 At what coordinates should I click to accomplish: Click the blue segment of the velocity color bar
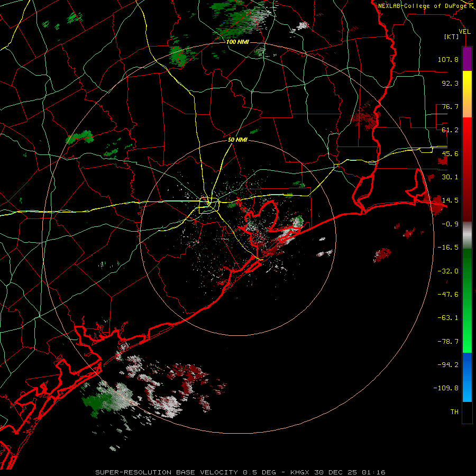tap(467, 377)
